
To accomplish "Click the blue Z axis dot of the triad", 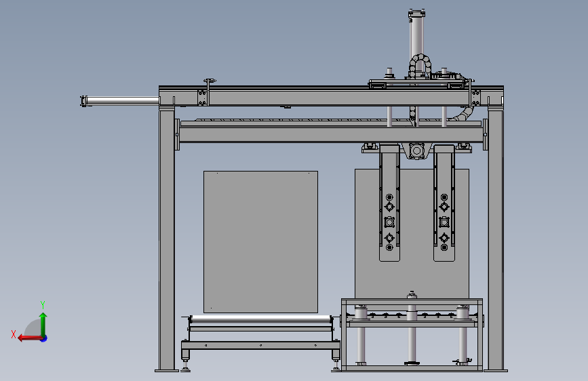I will click(44, 339).
